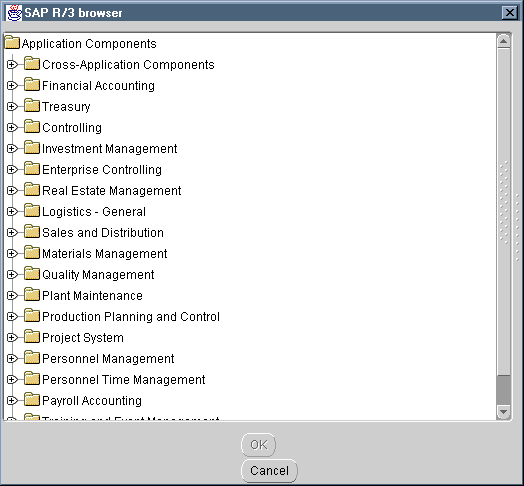The image size is (524, 486).
Task: Click the SAP R/3 browser title bar icon
Action: point(14,13)
